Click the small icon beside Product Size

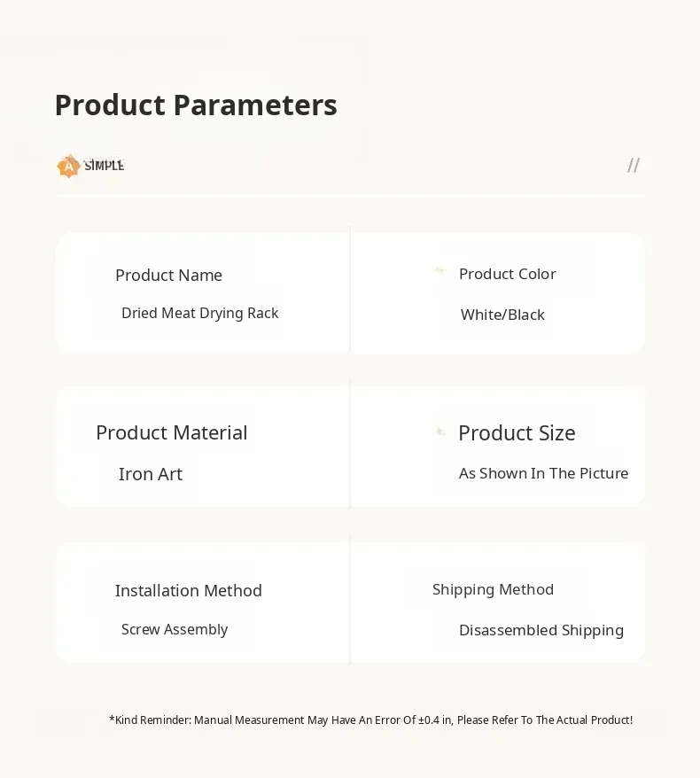point(439,432)
